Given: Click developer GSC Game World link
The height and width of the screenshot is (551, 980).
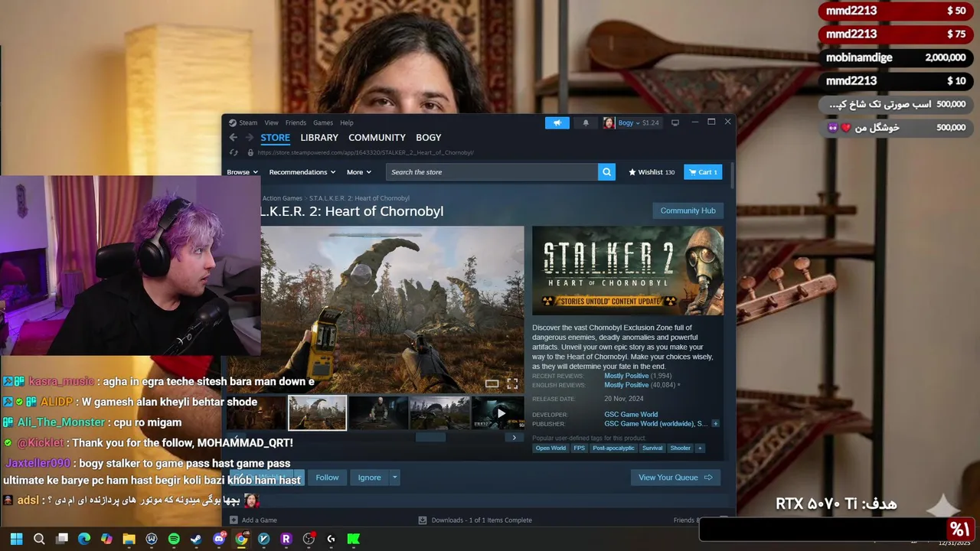Looking at the screenshot, I should pyautogui.click(x=631, y=415).
